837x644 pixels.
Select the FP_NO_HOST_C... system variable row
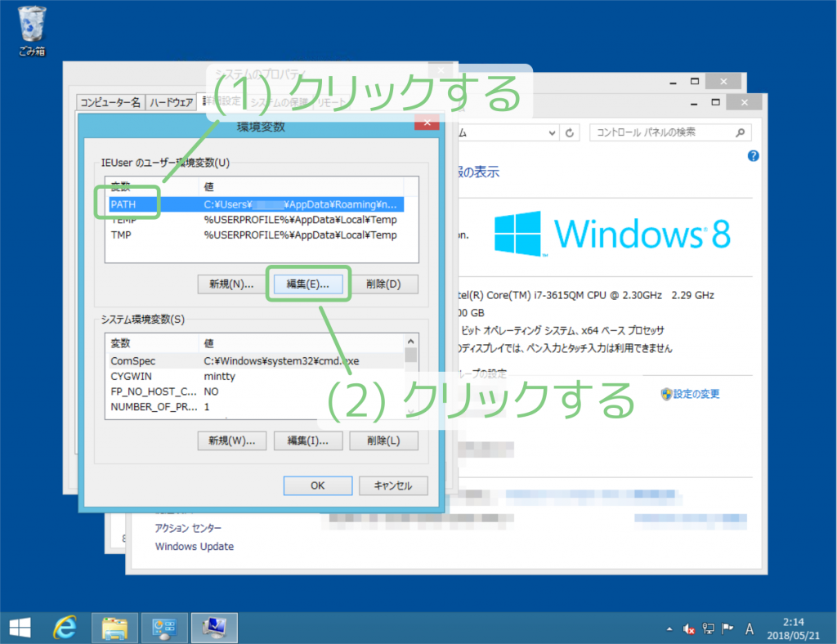tap(256, 391)
